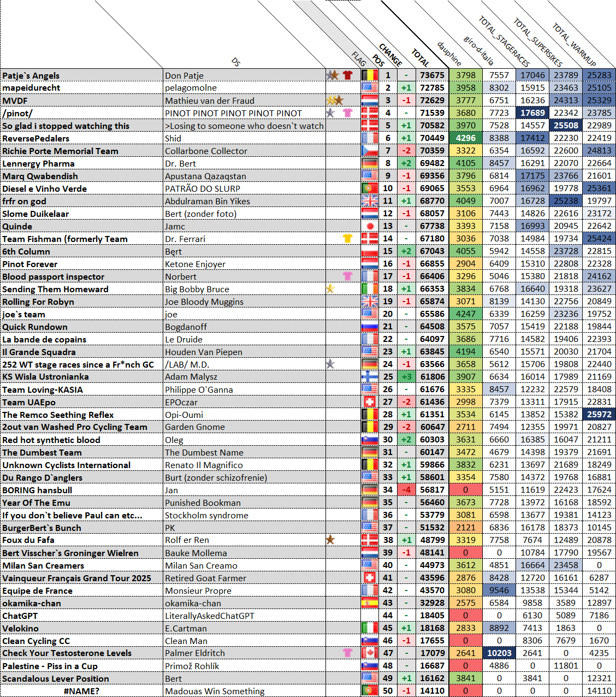Select the 'Slome Duikelaar' team cell
This screenshot has width=616, height=697.
tap(82, 213)
